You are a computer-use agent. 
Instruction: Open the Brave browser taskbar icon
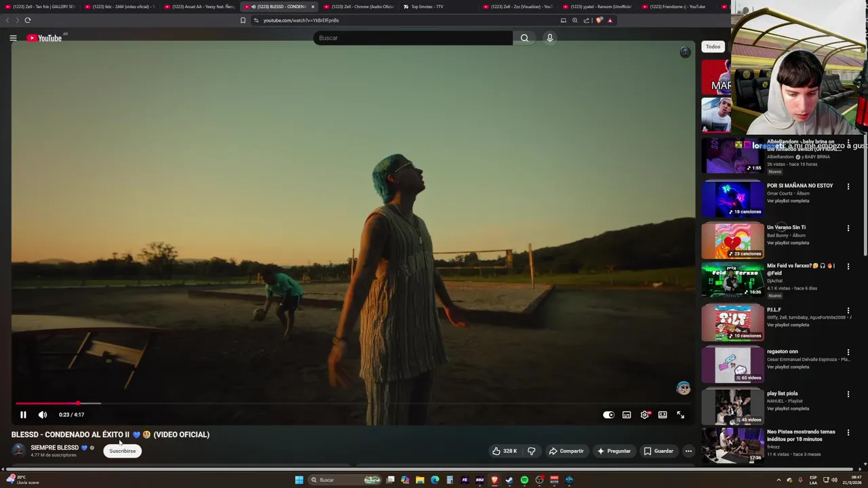click(494, 480)
